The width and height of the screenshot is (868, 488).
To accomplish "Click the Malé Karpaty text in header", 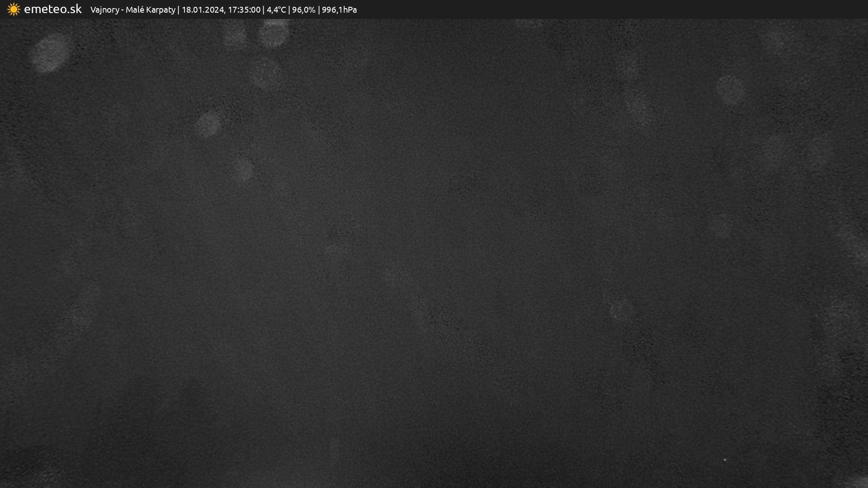I will click(150, 9).
